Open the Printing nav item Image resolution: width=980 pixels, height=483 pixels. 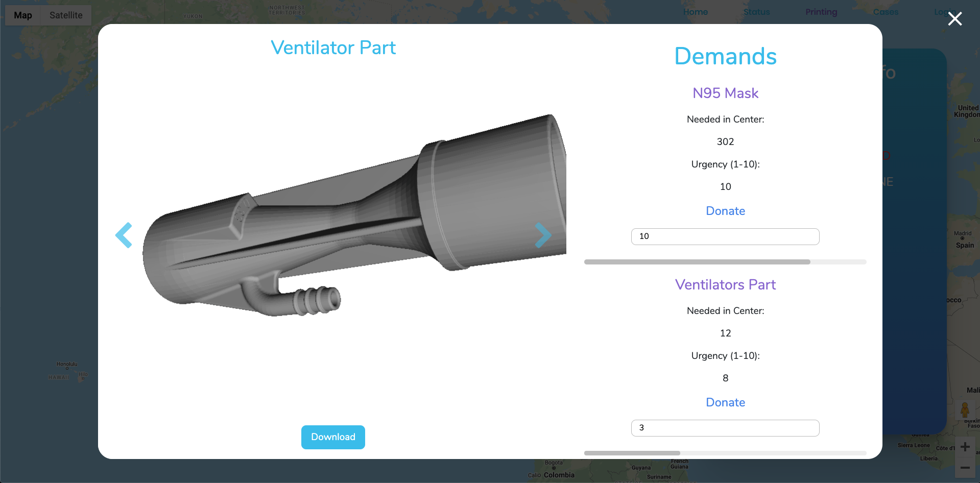point(821,12)
